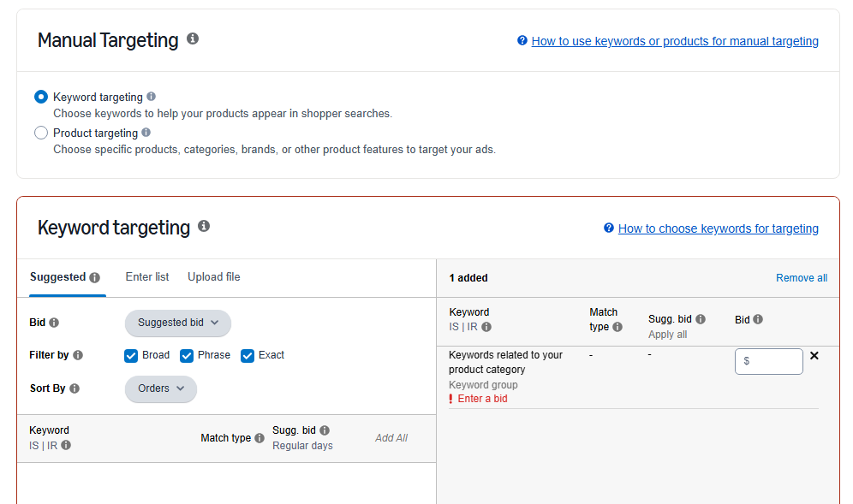Screen dimensions: 853x504
Task: Open How to use keywords or products link
Action: coord(675,41)
